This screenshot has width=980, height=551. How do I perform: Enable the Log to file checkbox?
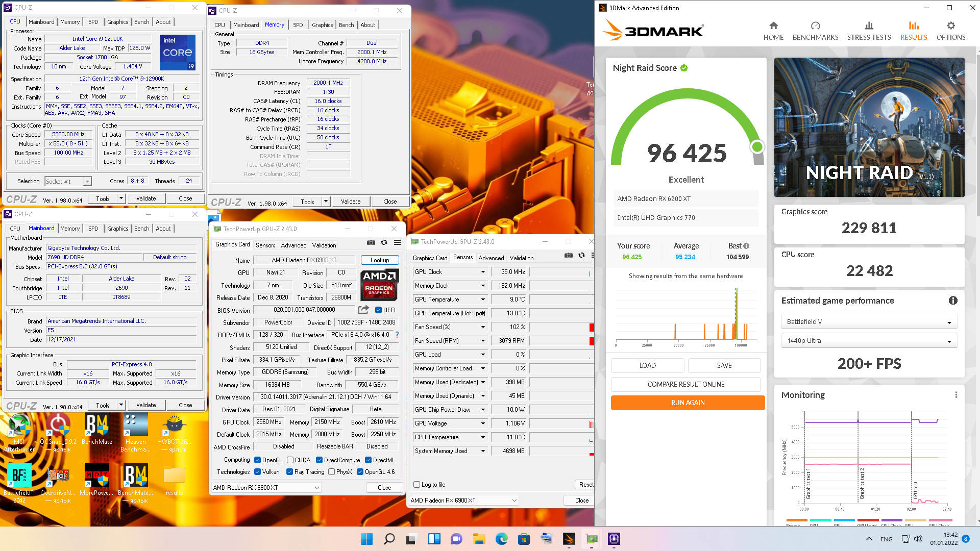pyautogui.click(x=416, y=485)
